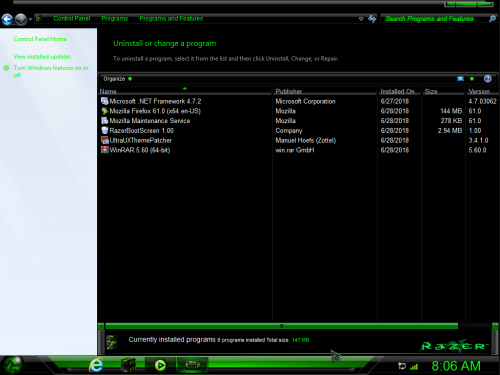Open the Help button
This screenshot has width=500, height=375.
[488, 79]
